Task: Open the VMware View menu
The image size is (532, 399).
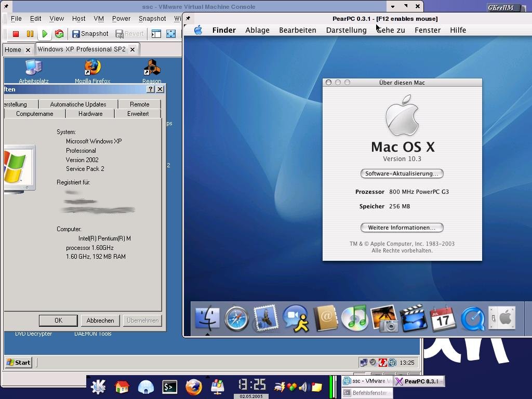Action: tap(57, 19)
